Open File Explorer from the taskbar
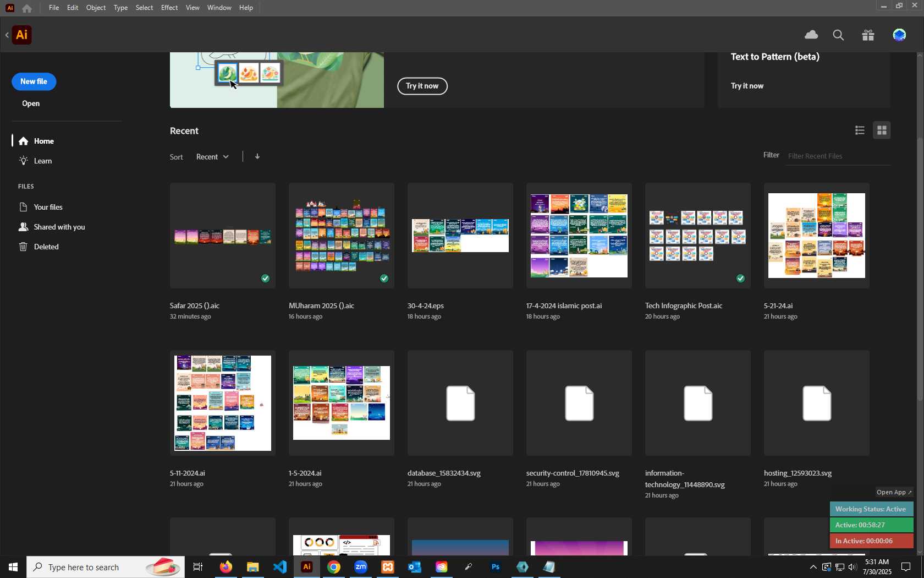The height and width of the screenshot is (578, 924). pyautogui.click(x=252, y=567)
